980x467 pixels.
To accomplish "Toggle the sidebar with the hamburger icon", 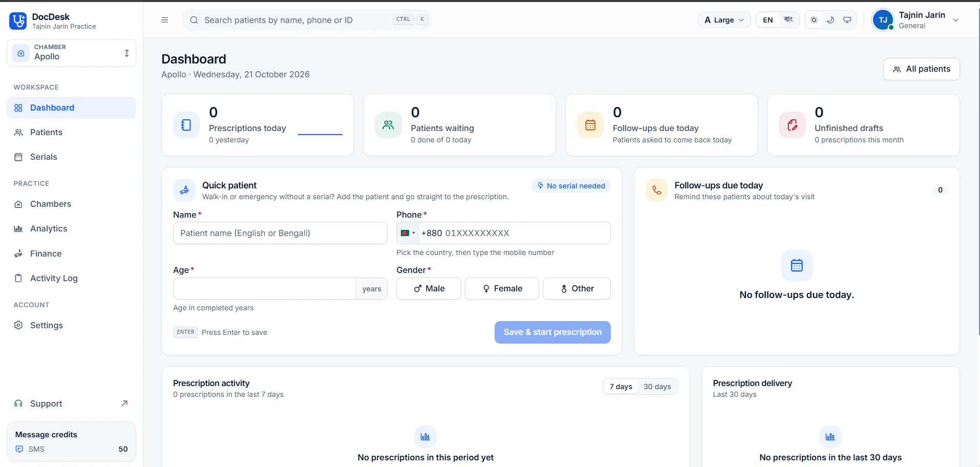I will 165,20.
